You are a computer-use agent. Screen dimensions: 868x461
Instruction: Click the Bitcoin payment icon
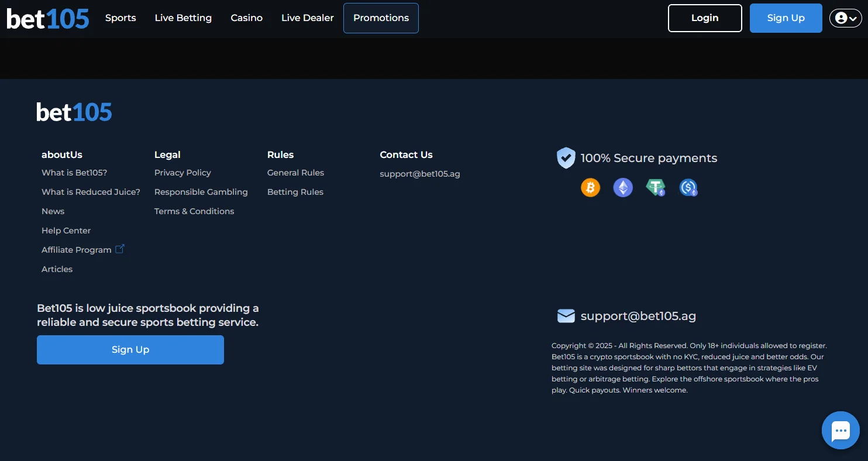[x=590, y=187]
